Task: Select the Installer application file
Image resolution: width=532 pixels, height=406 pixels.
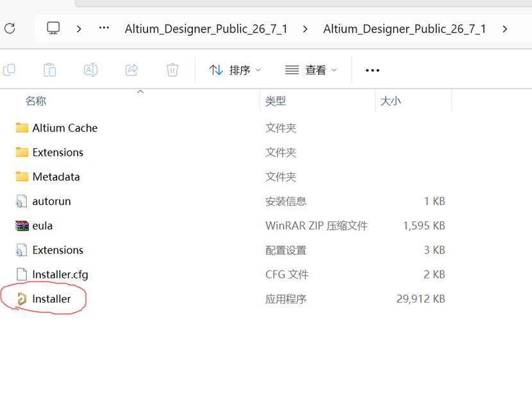Action: click(51, 299)
